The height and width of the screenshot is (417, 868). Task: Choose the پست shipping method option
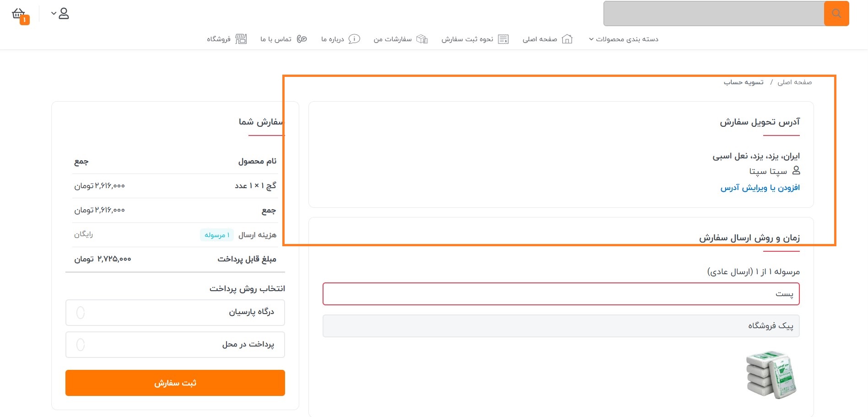coord(561,294)
